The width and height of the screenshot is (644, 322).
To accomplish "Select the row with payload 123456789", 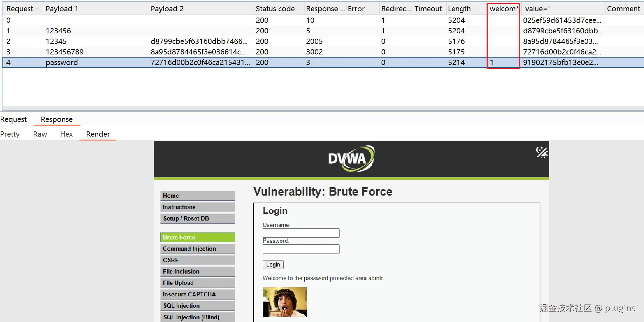I will click(323, 52).
